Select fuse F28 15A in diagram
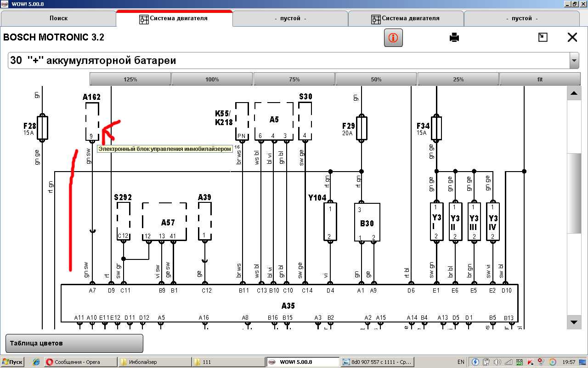 [x=42, y=127]
